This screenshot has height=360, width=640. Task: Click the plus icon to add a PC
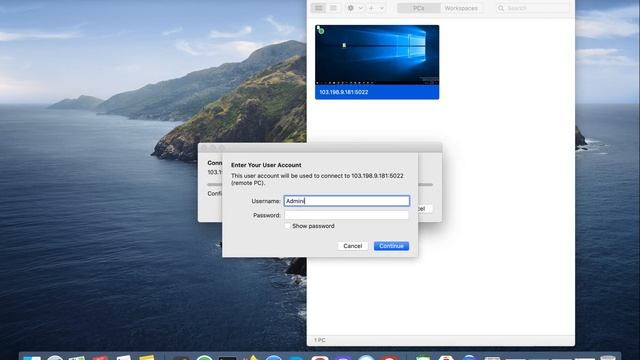click(371, 8)
